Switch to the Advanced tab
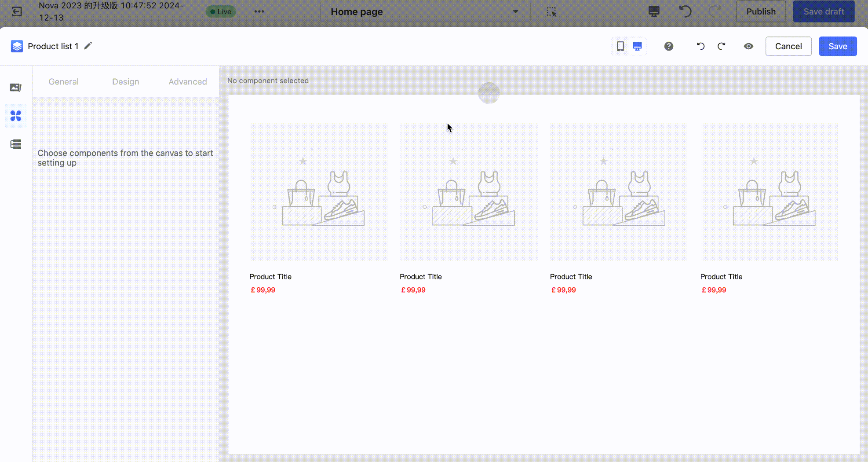 pyautogui.click(x=187, y=81)
